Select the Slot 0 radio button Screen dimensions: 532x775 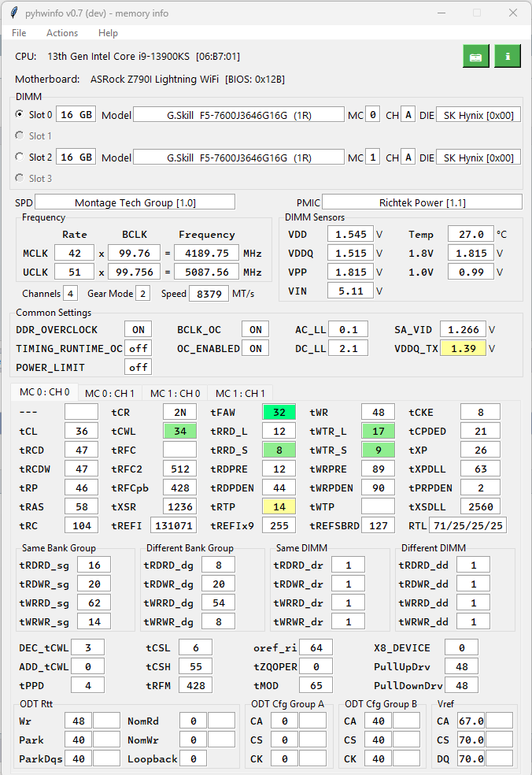19,114
